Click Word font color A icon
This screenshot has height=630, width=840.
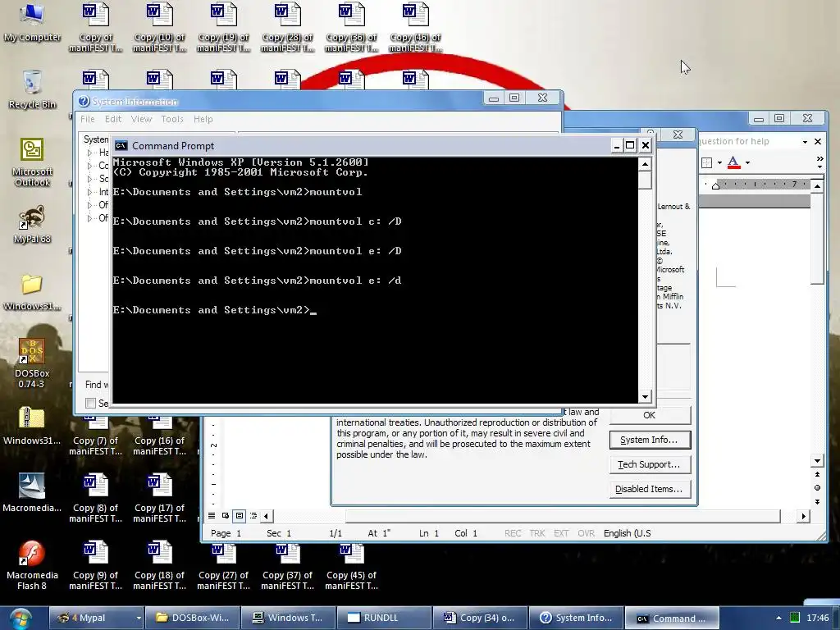tap(733, 162)
